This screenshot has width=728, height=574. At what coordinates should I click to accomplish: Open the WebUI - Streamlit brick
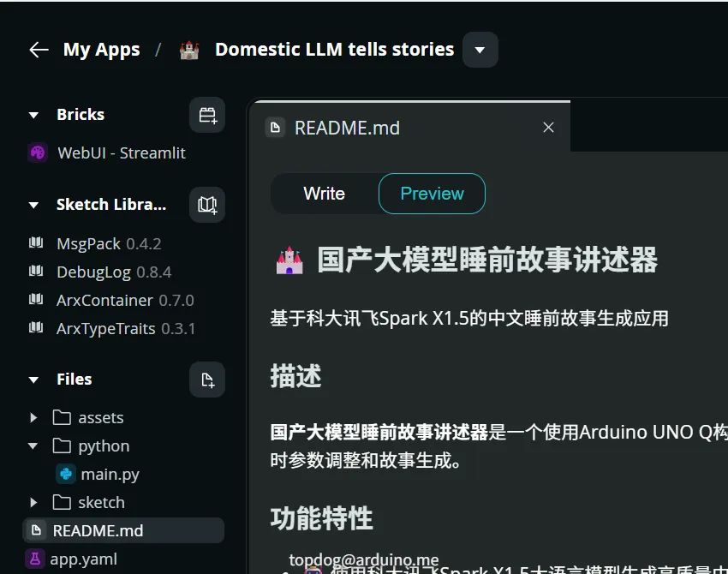pos(121,152)
